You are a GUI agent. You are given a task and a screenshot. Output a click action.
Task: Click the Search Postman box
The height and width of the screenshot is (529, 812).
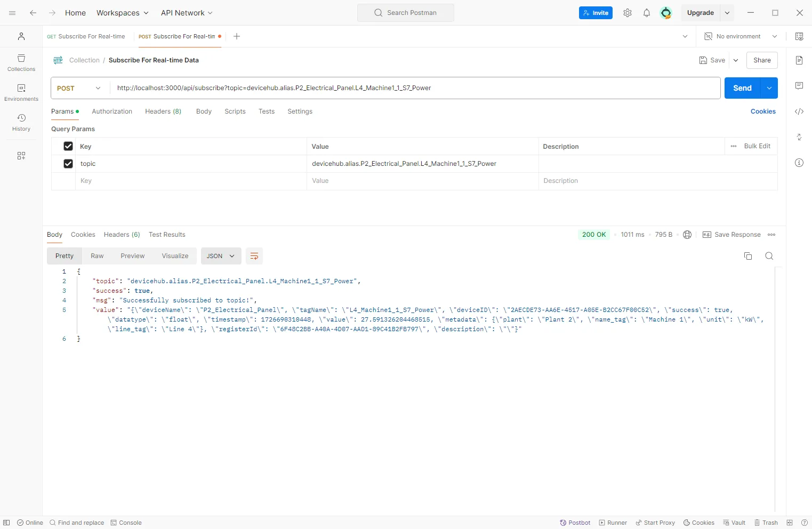(406, 13)
